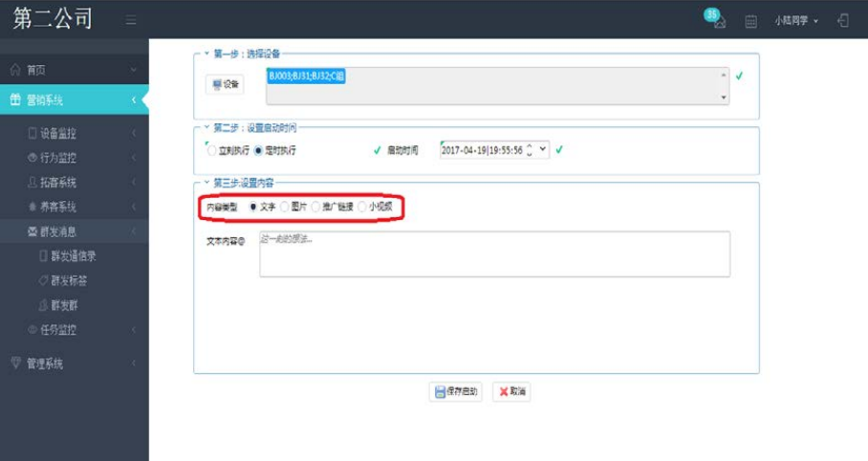Collapse the 第二步：设置启动时间 section
This screenshot has width=868, height=461.
click(x=206, y=127)
